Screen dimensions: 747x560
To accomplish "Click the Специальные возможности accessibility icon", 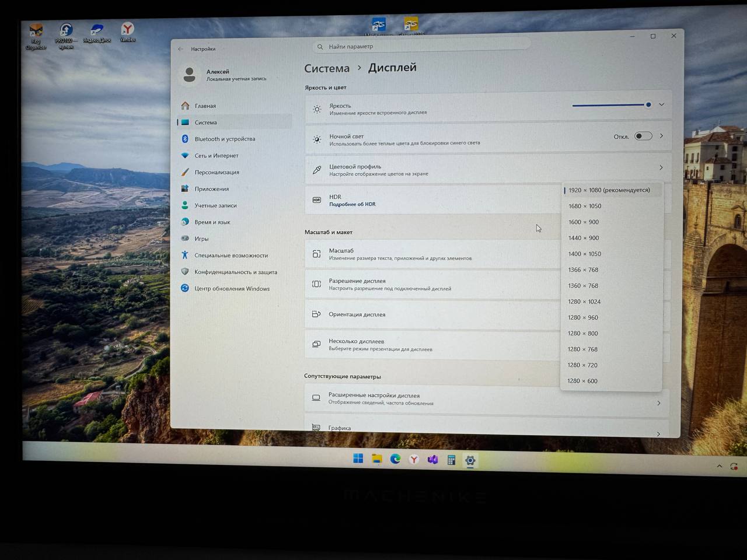I will [185, 255].
